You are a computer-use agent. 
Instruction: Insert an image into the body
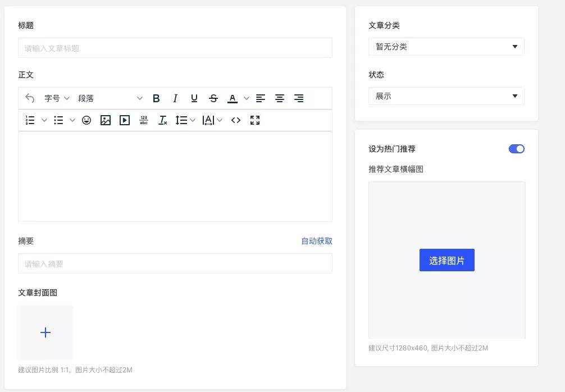click(x=106, y=120)
